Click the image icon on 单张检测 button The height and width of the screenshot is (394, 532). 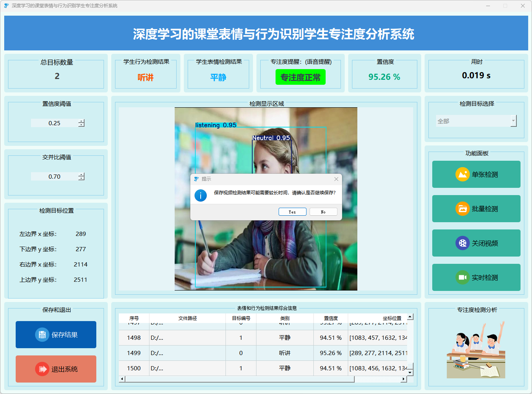coord(462,174)
